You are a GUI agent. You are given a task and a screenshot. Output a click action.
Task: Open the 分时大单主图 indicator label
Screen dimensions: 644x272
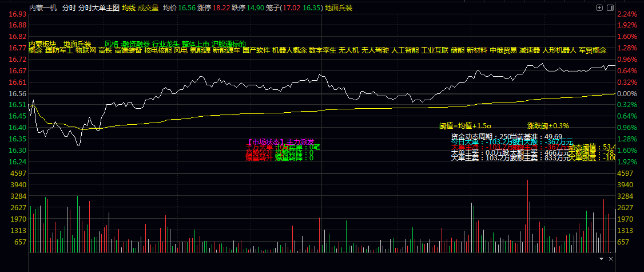98,8
